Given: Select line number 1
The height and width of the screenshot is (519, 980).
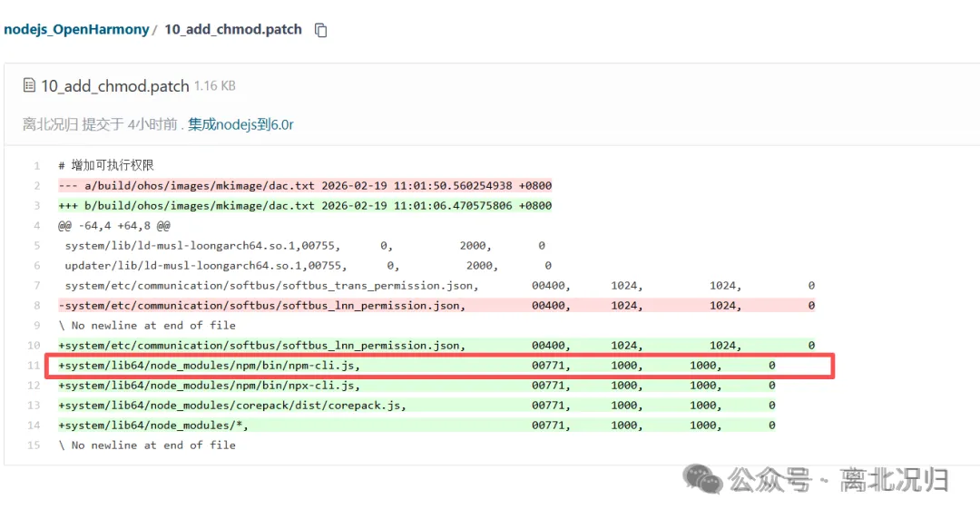Looking at the screenshot, I should pos(36,166).
